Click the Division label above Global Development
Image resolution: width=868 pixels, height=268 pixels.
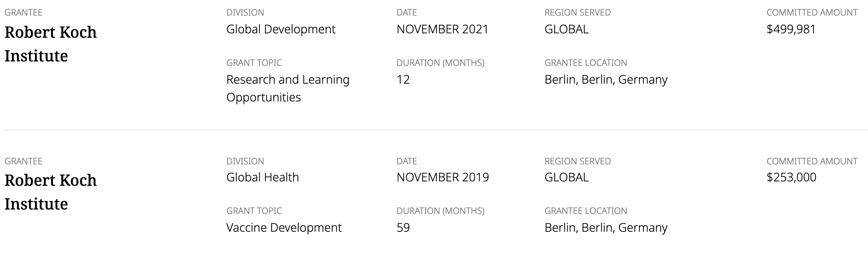245,13
